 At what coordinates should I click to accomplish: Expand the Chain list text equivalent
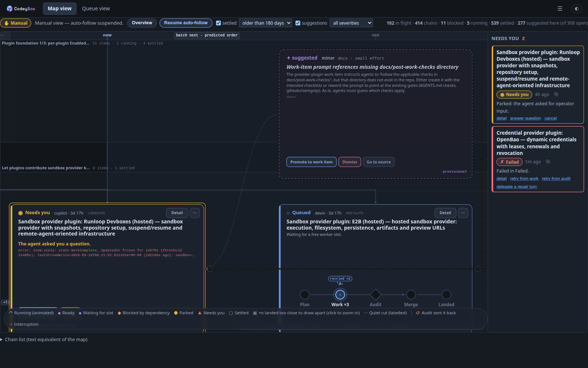(x=44, y=339)
